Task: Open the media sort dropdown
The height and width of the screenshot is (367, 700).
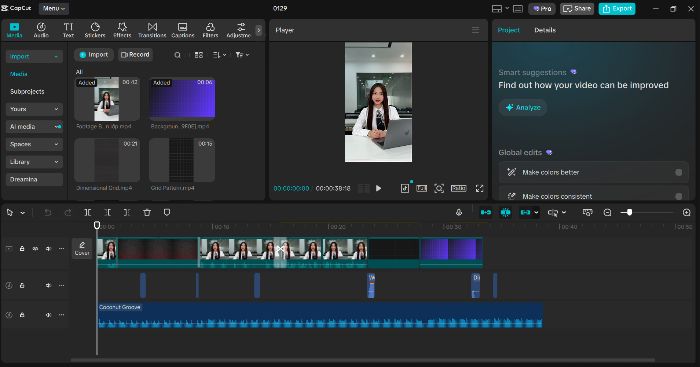Action: tap(219, 55)
